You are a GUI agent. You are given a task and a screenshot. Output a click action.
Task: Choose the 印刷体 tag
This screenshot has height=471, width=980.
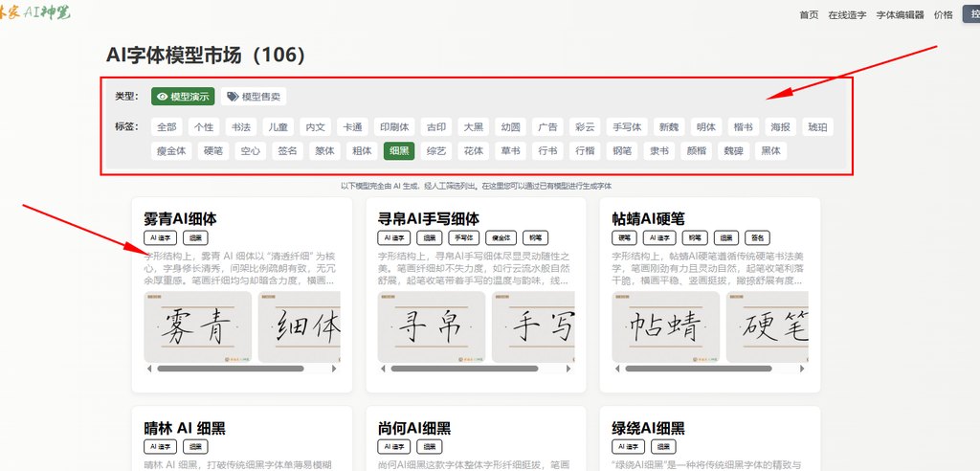pos(394,127)
